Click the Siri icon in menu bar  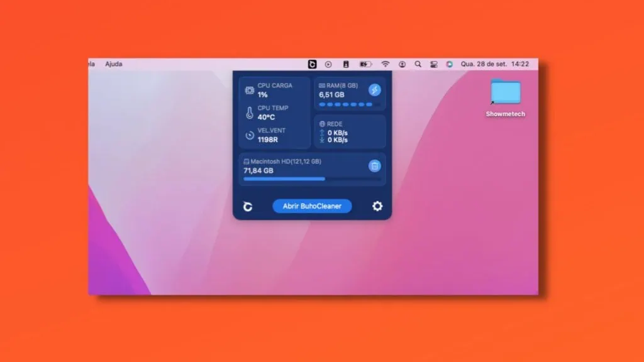tap(449, 64)
